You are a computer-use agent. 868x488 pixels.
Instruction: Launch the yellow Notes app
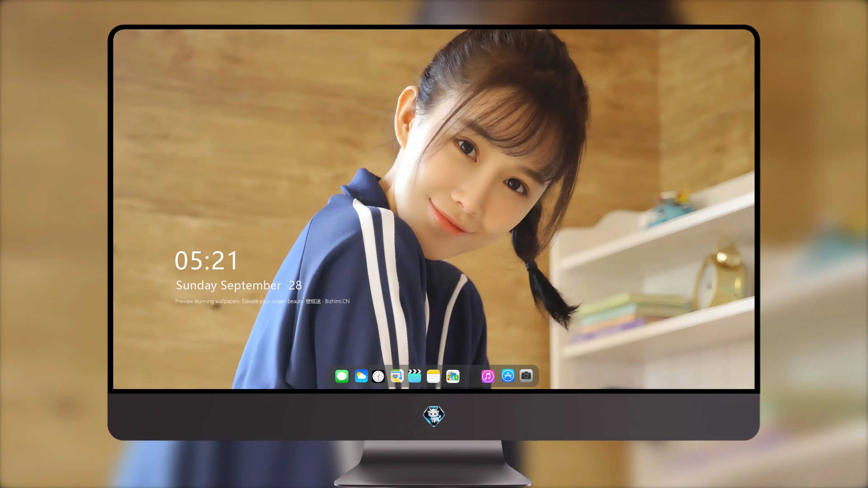click(x=433, y=376)
